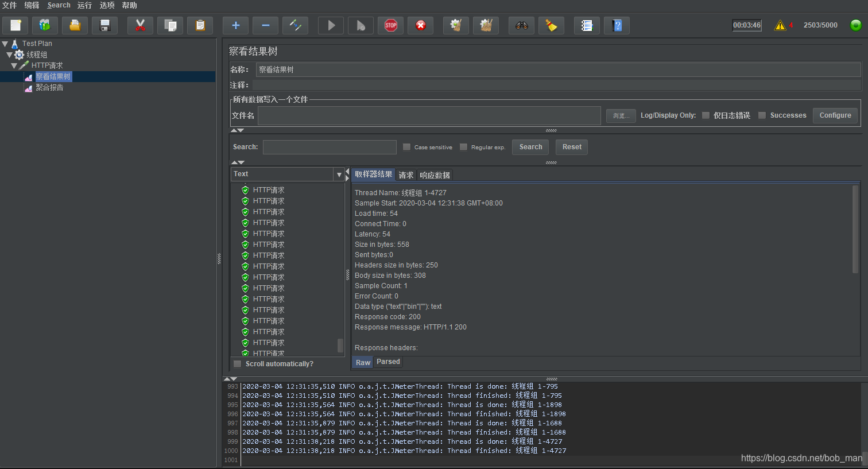Image resolution: width=868 pixels, height=469 pixels.
Task: Click the Cut scissors icon
Action: coord(140,25)
